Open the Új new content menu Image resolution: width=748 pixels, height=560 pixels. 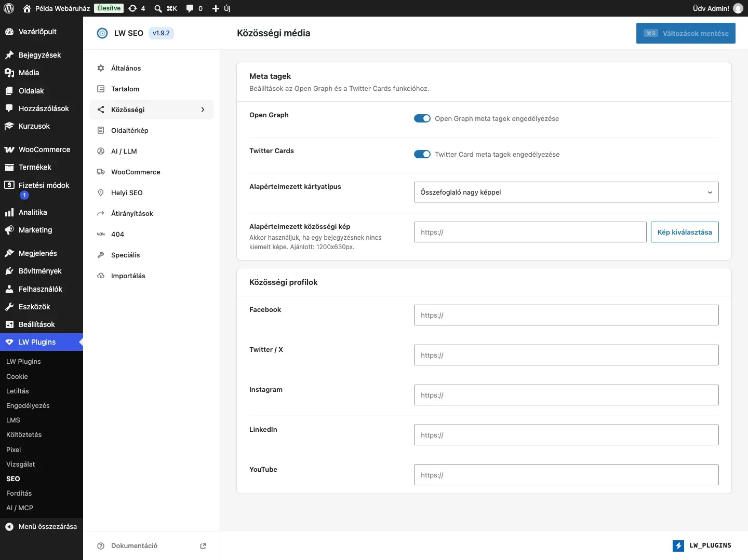221,8
